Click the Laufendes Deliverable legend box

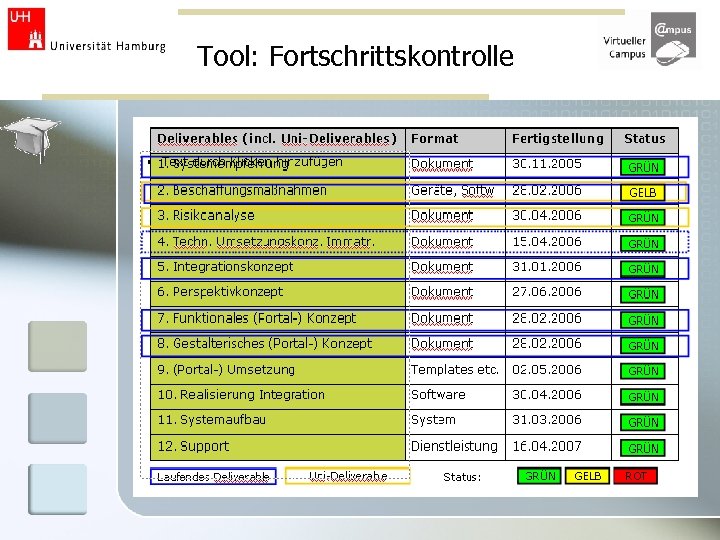coord(213,477)
